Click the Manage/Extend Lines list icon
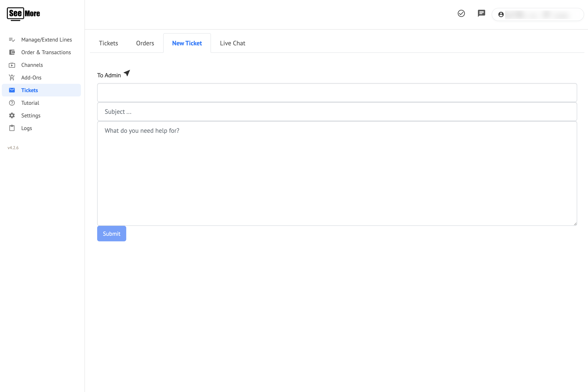Screen dimensions: 588x392 point(12,40)
